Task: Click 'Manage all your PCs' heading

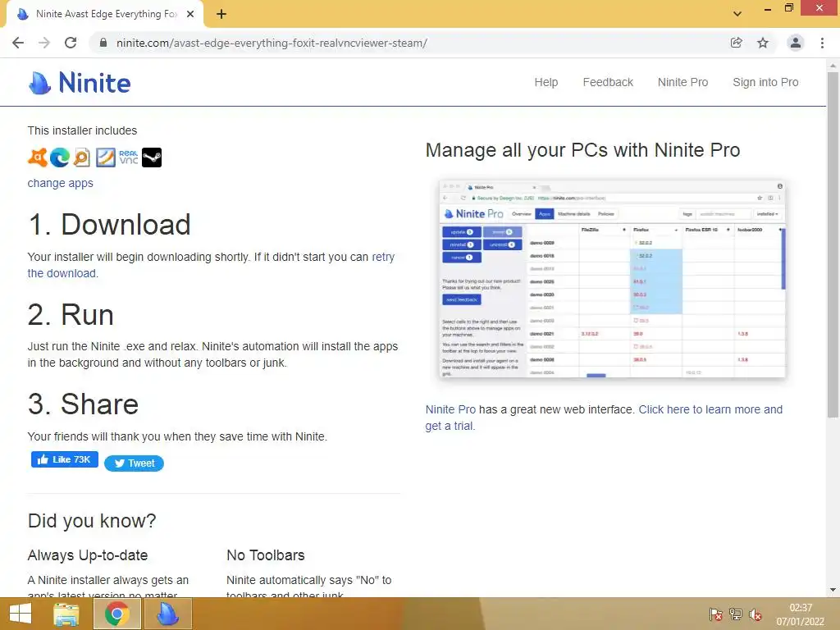Action: (x=583, y=151)
